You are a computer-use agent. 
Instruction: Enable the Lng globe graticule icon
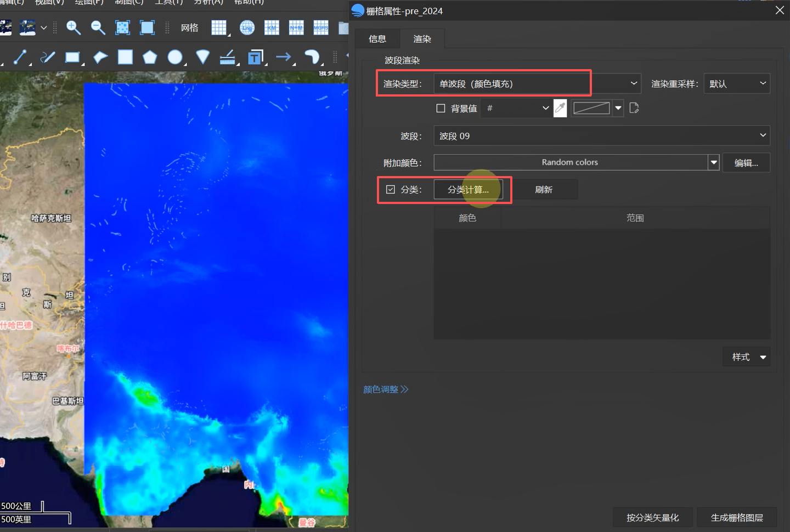point(247,27)
